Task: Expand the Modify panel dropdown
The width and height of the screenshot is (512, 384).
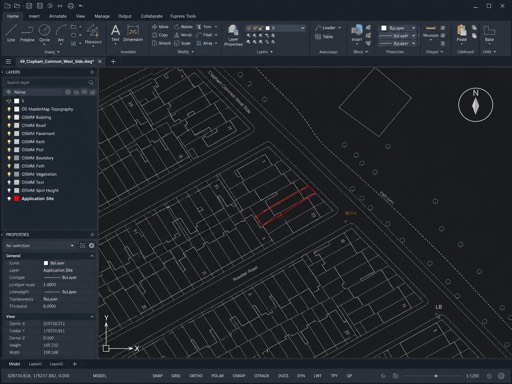Action: tap(185, 52)
